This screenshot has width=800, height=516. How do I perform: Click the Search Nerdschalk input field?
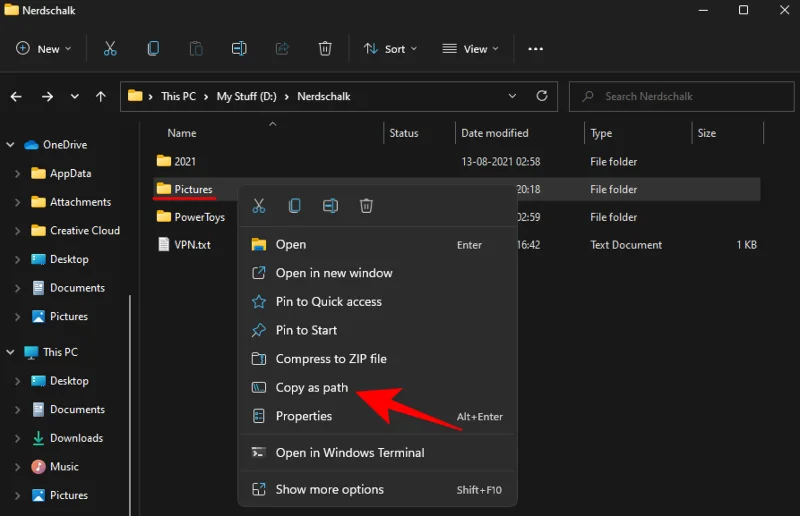[x=682, y=96]
